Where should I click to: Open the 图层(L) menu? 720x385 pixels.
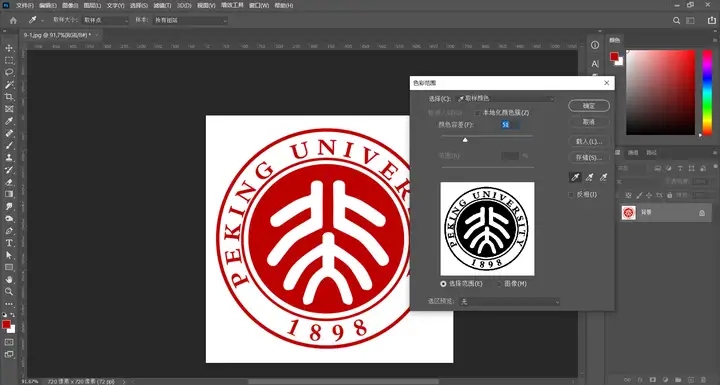tap(92, 6)
